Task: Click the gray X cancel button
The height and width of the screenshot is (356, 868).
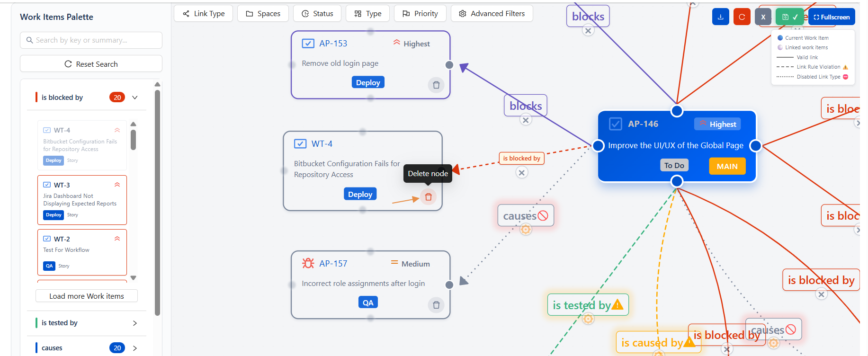Action: click(x=763, y=17)
